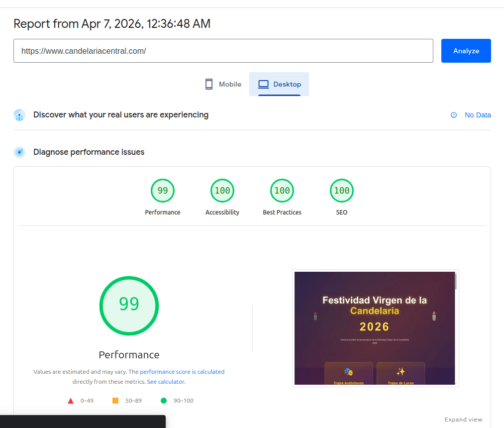Screen dimensions: 504x428
Task: Click the real users experience icon
Action: point(19,115)
